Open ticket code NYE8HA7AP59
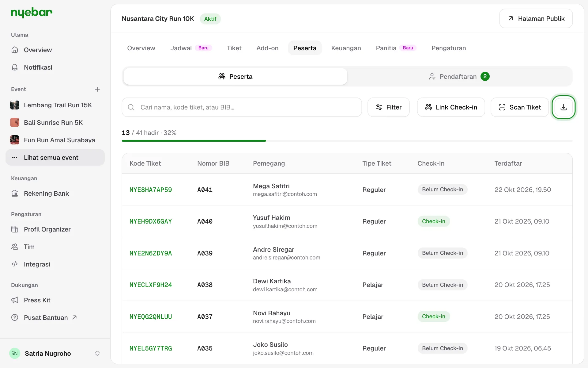 pyautogui.click(x=151, y=190)
